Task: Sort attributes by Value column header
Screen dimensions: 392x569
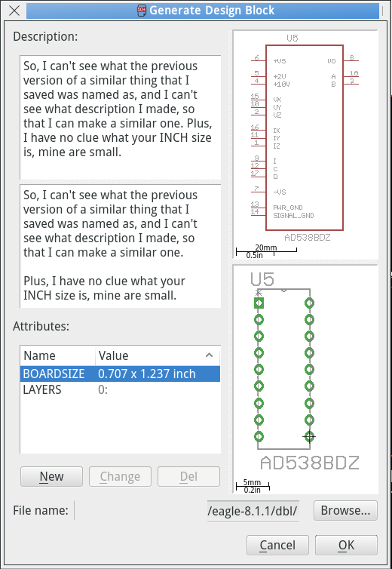Action: click(x=158, y=355)
